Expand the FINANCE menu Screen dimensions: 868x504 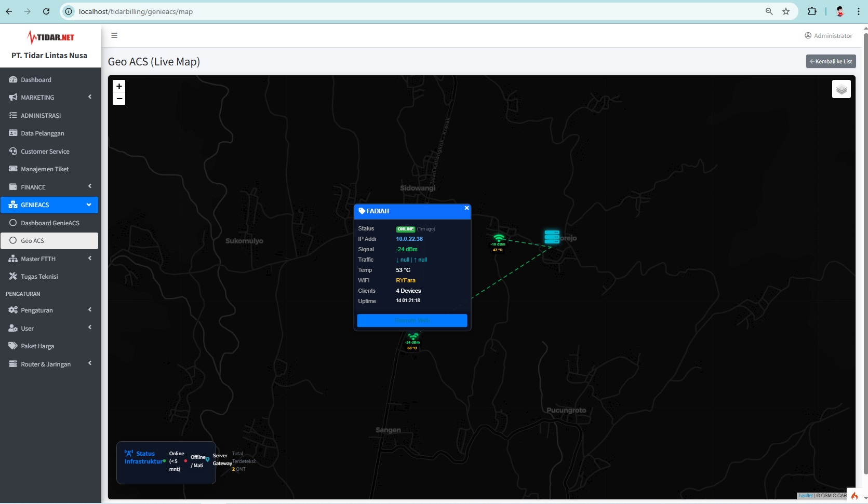(x=50, y=187)
